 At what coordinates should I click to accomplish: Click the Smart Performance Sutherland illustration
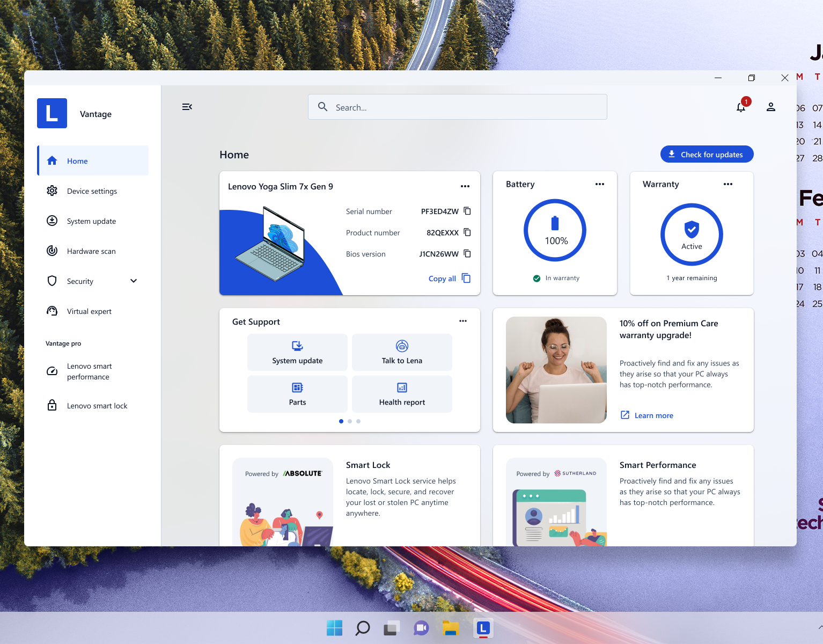tap(556, 502)
